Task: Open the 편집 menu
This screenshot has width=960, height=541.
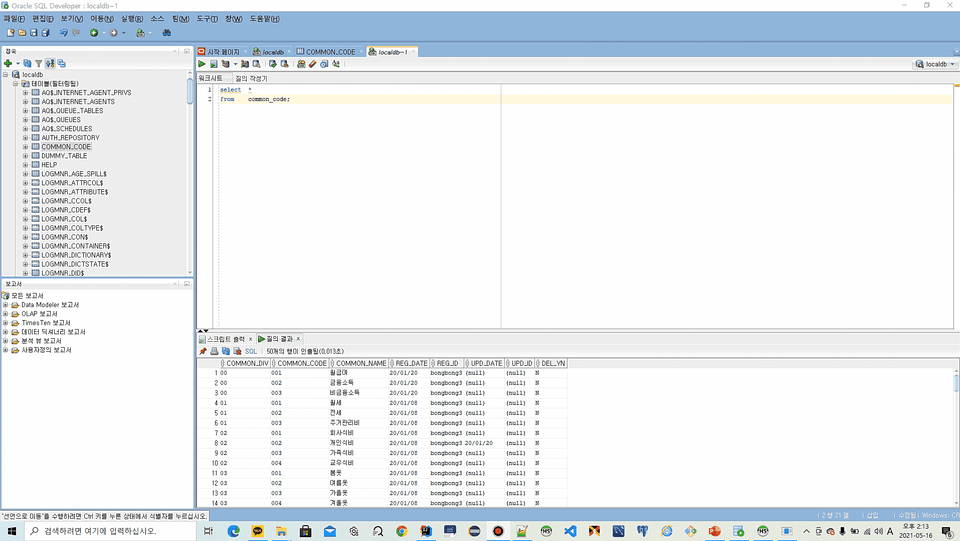Action: (x=43, y=19)
